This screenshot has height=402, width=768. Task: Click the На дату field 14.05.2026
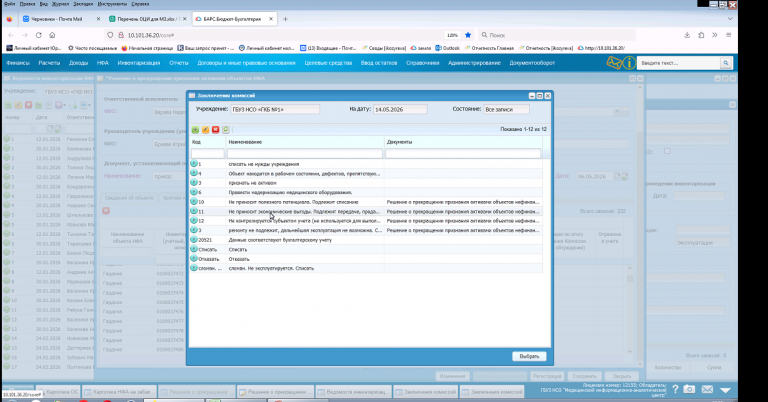[400, 110]
